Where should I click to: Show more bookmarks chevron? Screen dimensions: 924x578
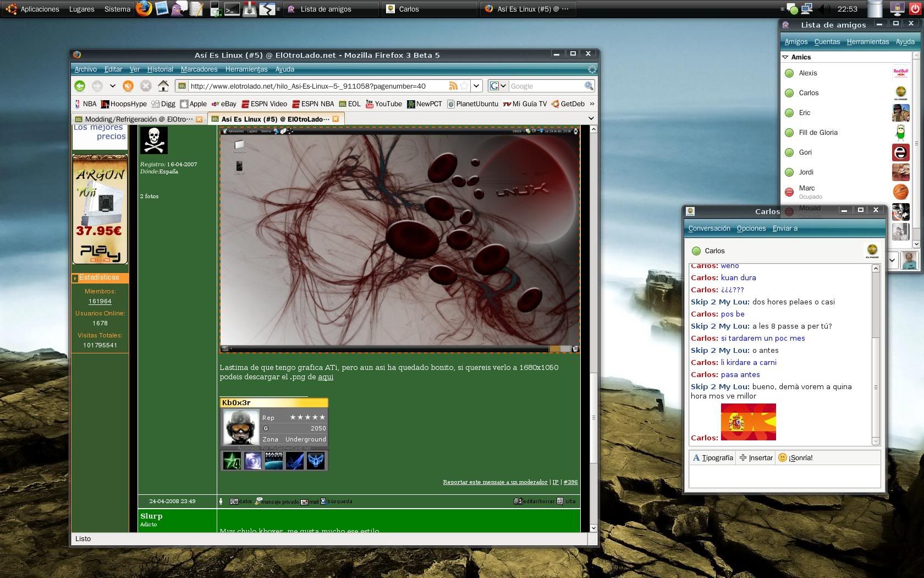point(592,103)
